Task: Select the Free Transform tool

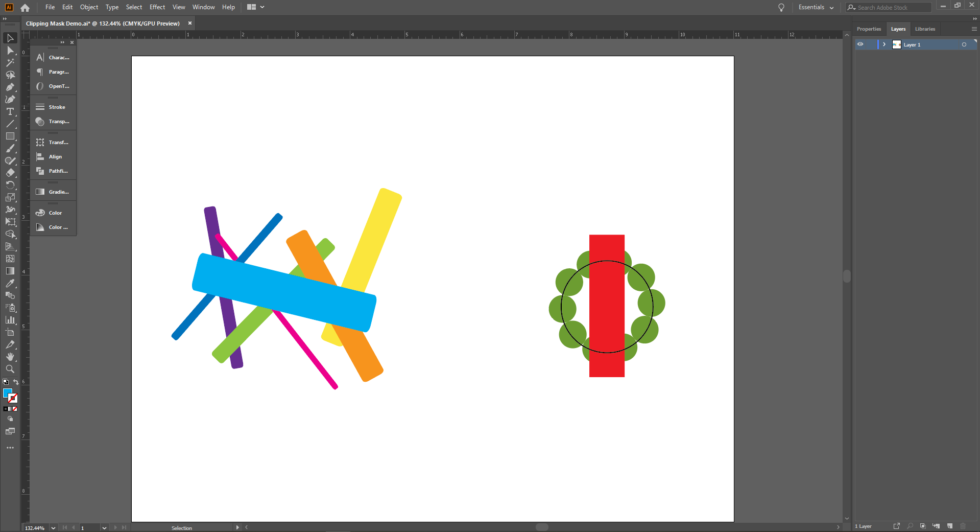Action: [10, 222]
